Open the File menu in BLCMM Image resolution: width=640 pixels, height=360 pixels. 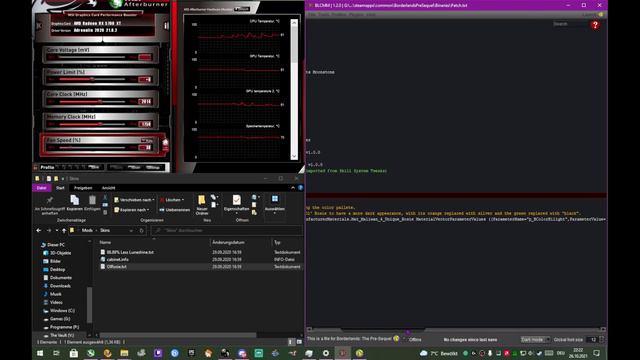click(311, 14)
